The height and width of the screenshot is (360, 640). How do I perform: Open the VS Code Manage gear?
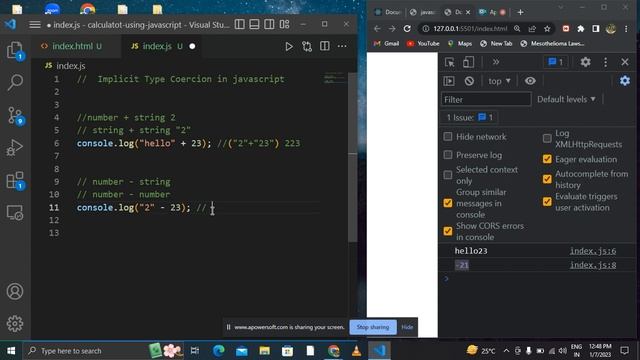15,324
